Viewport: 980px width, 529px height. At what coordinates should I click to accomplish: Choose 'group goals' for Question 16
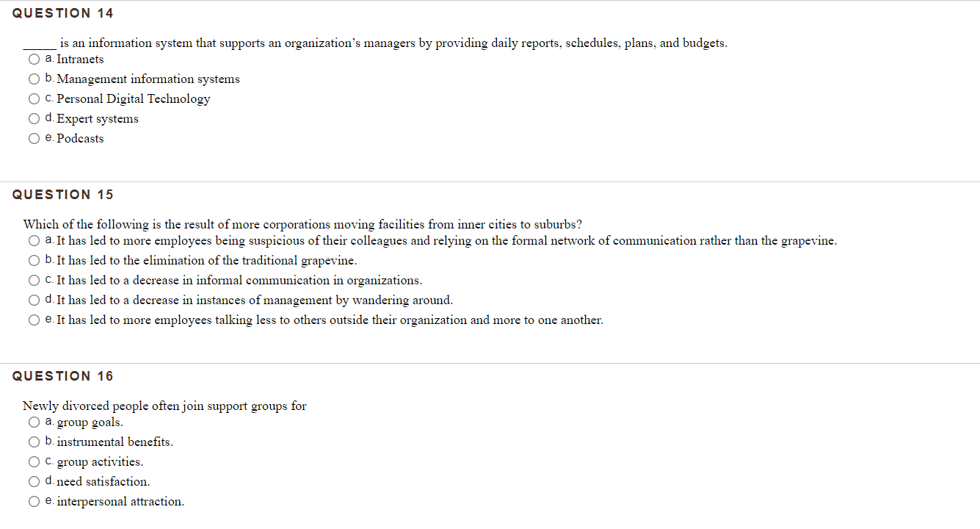(34, 422)
